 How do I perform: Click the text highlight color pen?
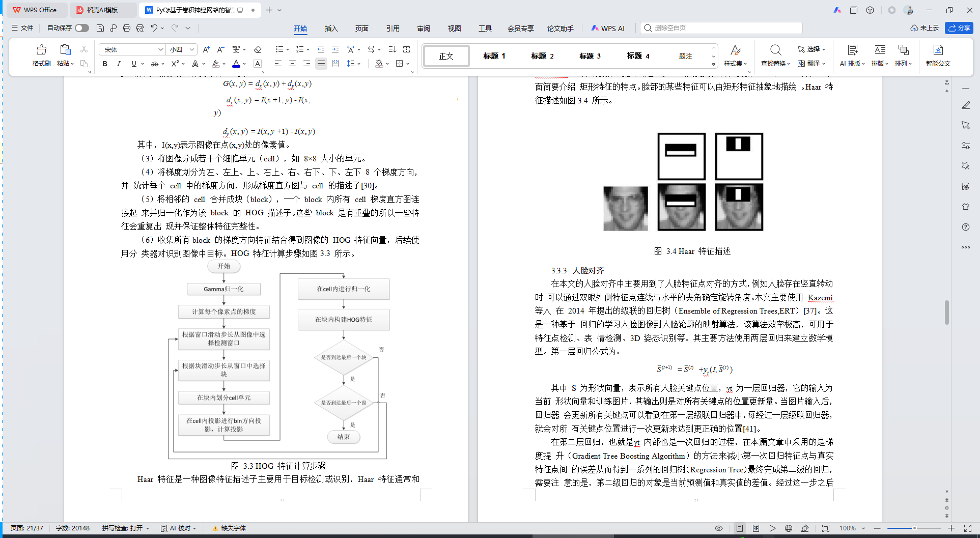[216, 64]
